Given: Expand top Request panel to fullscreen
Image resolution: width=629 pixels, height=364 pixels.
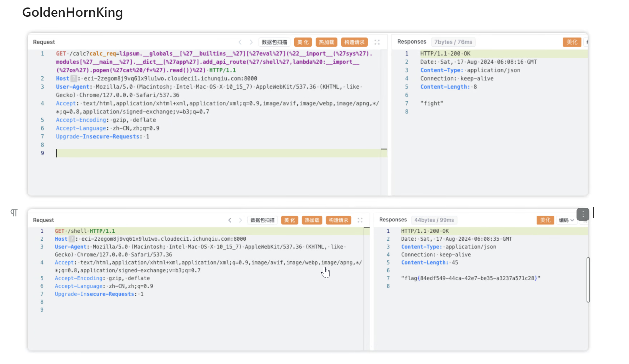Looking at the screenshot, I should coord(377,42).
